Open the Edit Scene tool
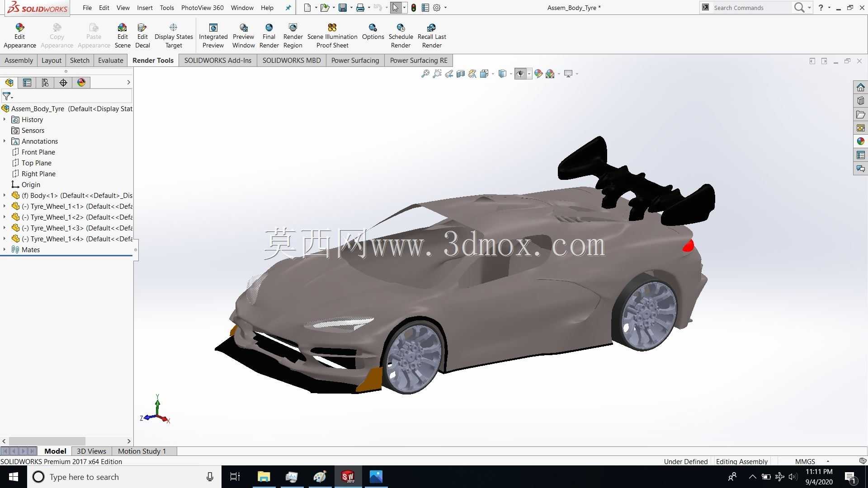 coord(123,36)
